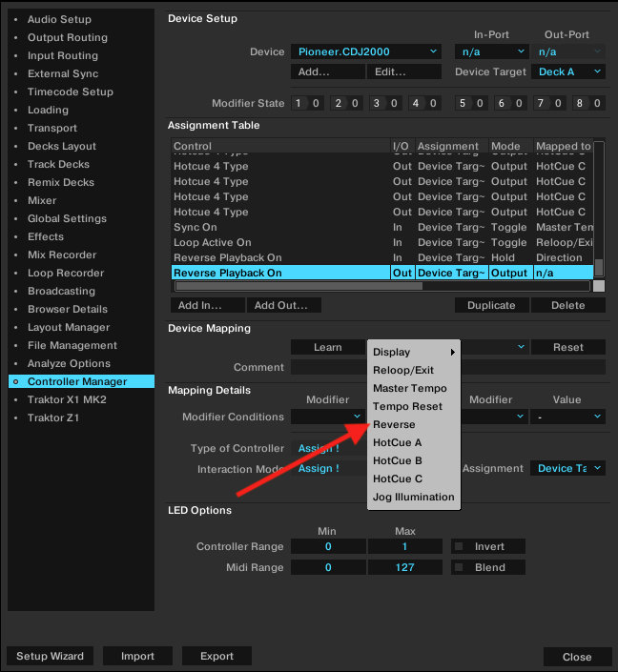Click the Learn button
The image size is (618, 672).
[327, 348]
